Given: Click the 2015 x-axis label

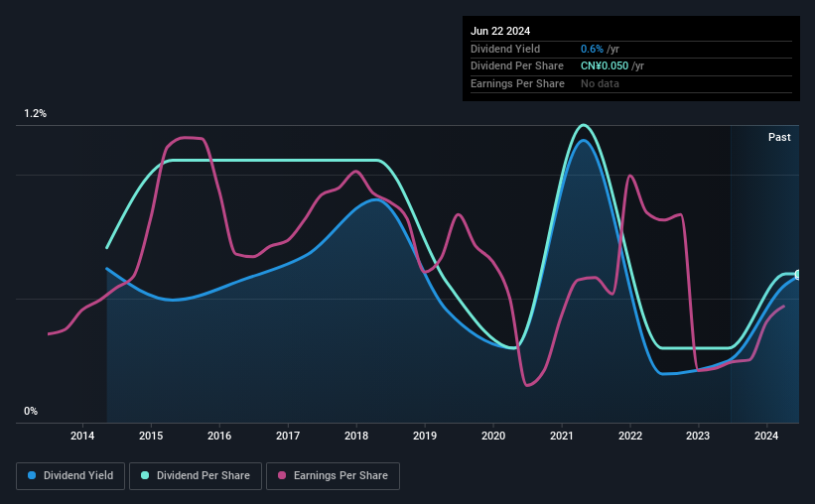Looking at the screenshot, I should pos(151,436).
